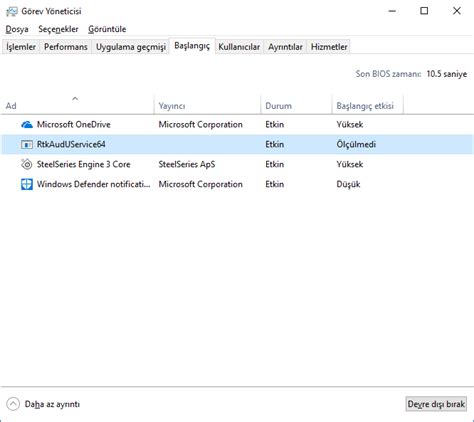
Task: Switch to the Ayrıntılar tab
Action: point(285,47)
